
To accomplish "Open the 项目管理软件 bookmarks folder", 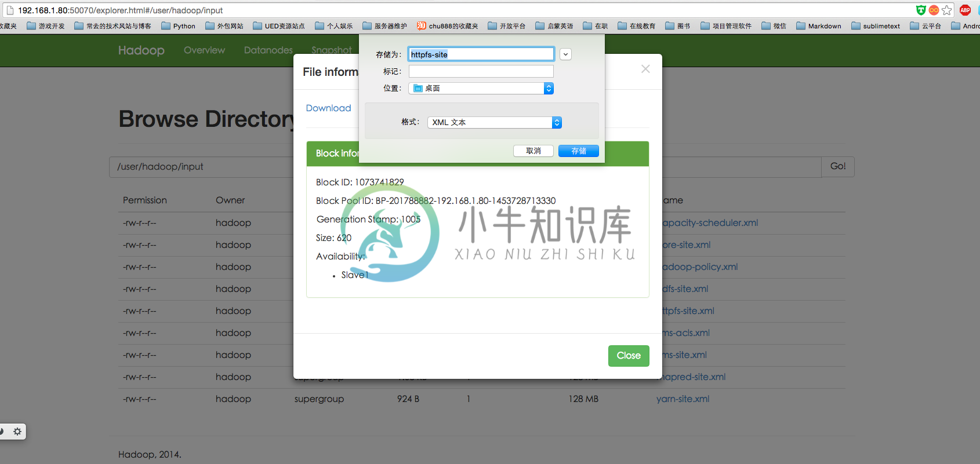I will [725, 26].
